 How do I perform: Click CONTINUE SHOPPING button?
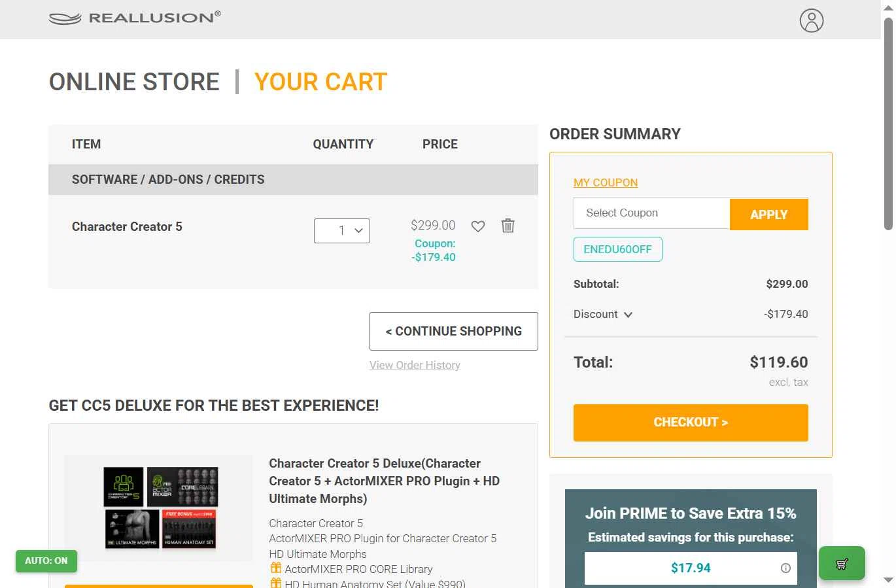tap(454, 331)
